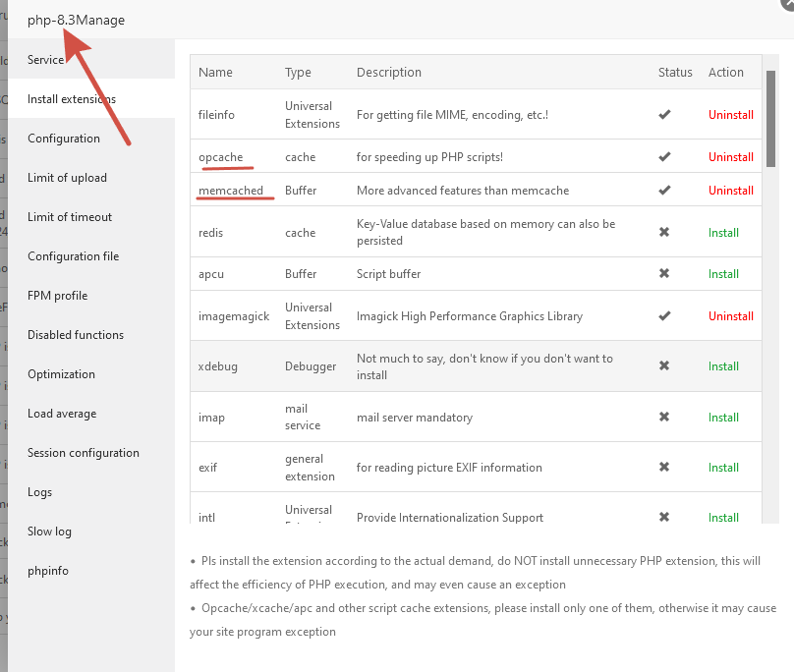The width and height of the screenshot is (794, 672).
Task: Uninstall the imagemagick extension
Action: tap(731, 316)
